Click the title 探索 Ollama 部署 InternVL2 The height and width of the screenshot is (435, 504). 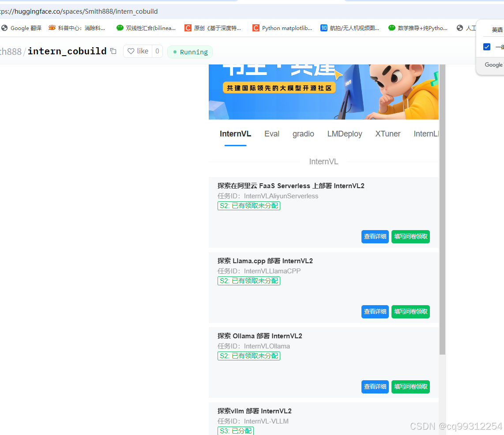(x=260, y=336)
